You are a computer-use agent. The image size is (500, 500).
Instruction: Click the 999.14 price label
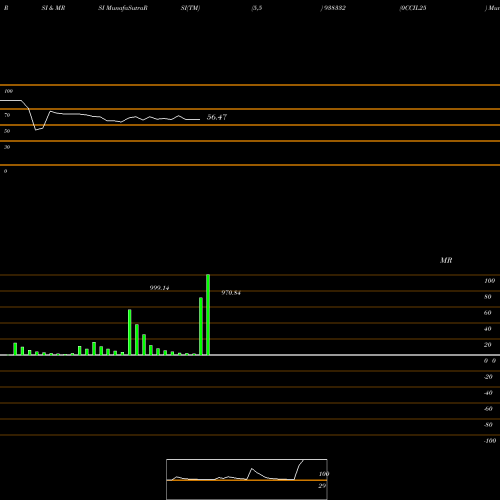[159, 288]
